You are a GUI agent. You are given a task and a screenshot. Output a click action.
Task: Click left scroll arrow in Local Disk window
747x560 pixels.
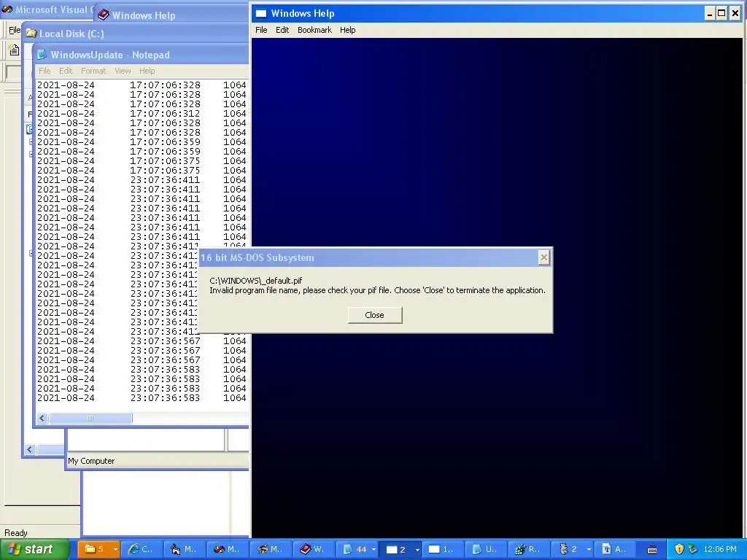click(30, 449)
